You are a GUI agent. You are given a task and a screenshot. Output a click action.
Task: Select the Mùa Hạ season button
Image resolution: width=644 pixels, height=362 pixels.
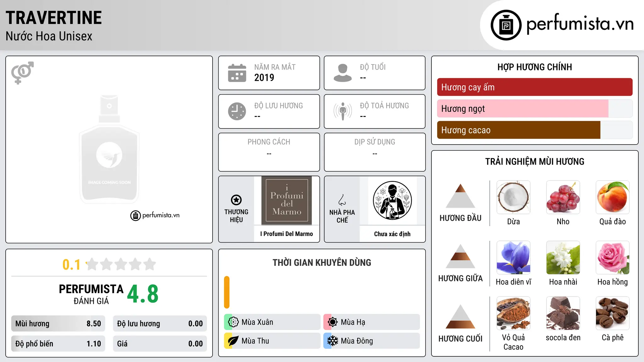(371, 322)
